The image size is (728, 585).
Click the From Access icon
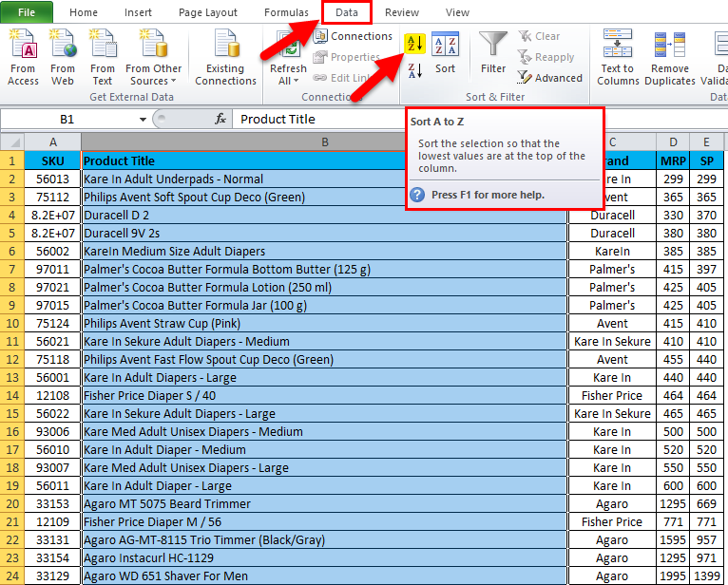23,44
